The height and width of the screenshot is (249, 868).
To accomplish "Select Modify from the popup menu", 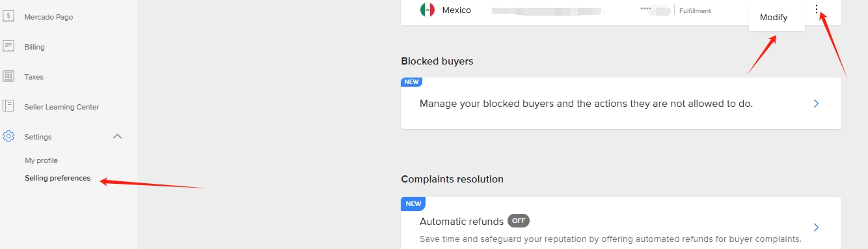I will (x=774, y=18).
